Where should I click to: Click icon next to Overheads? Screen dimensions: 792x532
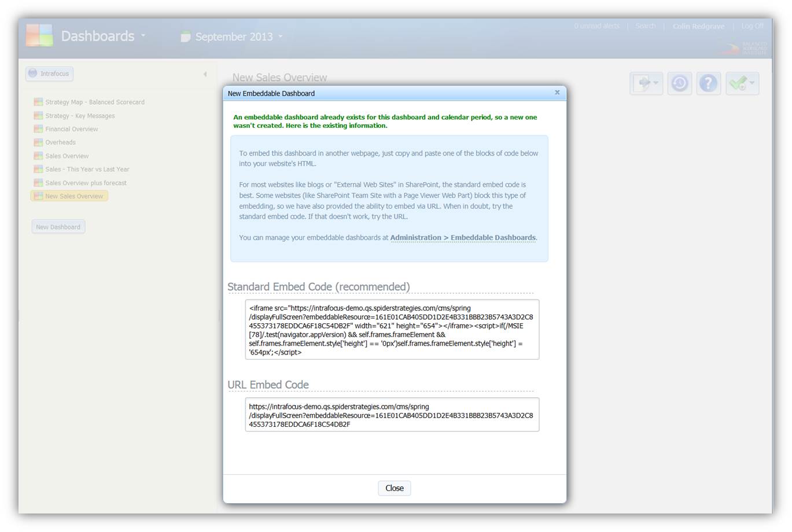point(38,142)
